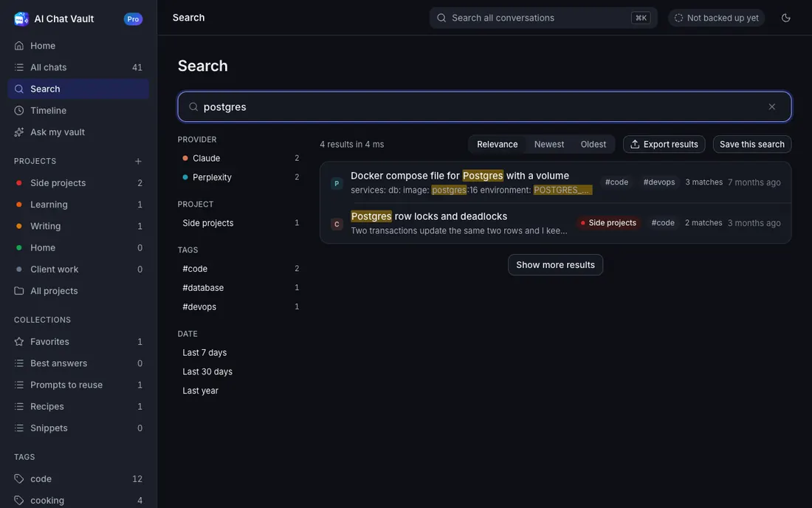
Task: Click the Favorites star icon
Action: (x=19, y=341)
